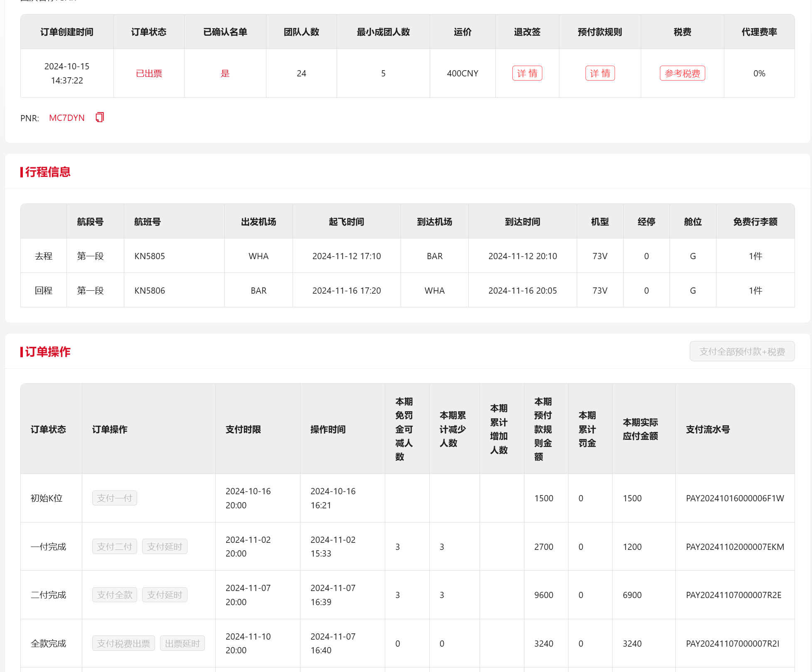Viewport: 812px width, 672px height.
Task: Click the 支付一付 button
Action: [114, 498]
